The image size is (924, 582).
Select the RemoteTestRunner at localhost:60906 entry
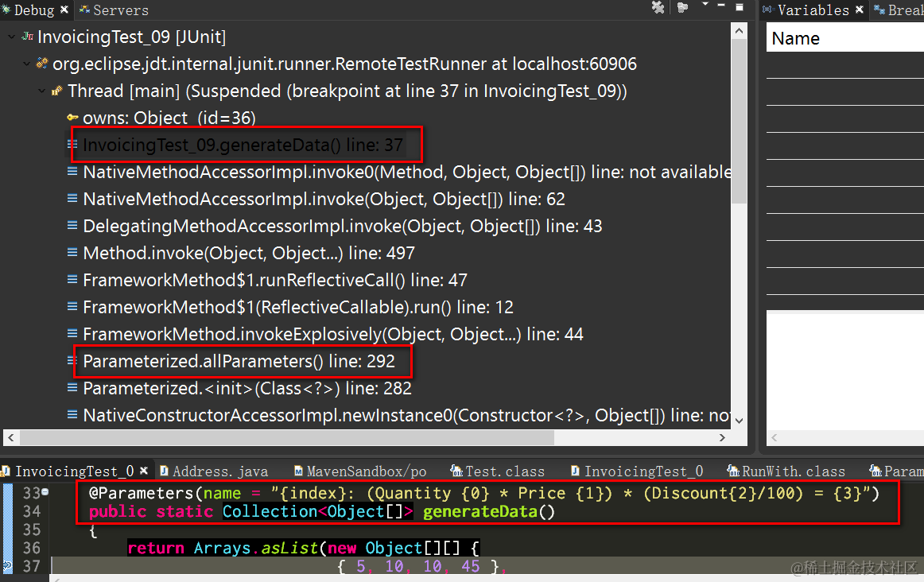345,64
